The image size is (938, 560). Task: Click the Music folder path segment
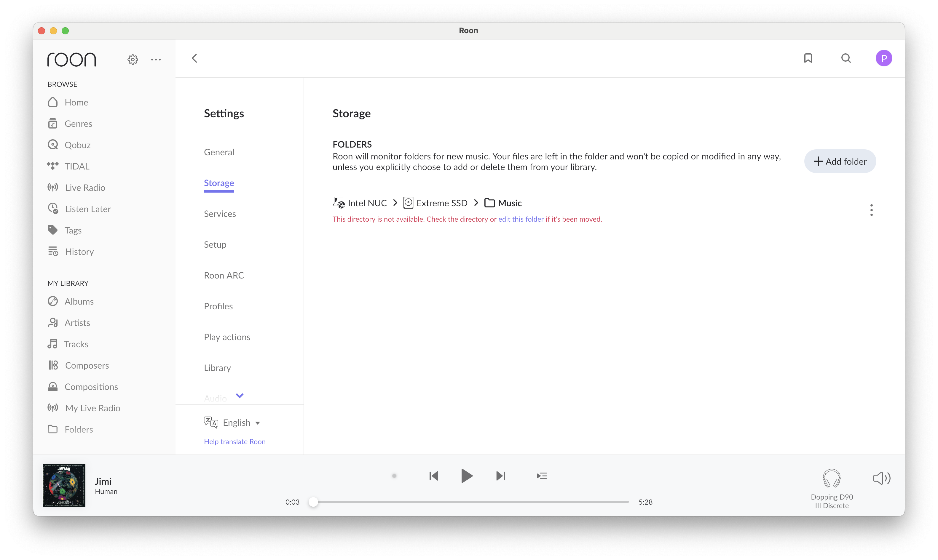(x=503, y=203)
